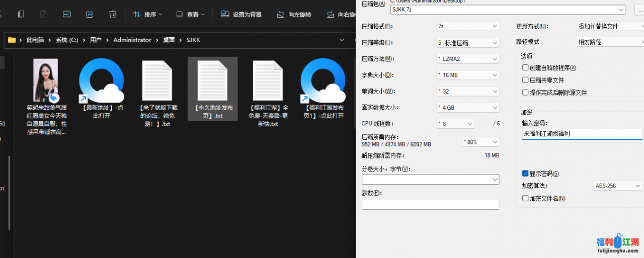Click the folder icon in the address bar
The height and width of the screenshot is (258, 644).
[x=12, y=40]
